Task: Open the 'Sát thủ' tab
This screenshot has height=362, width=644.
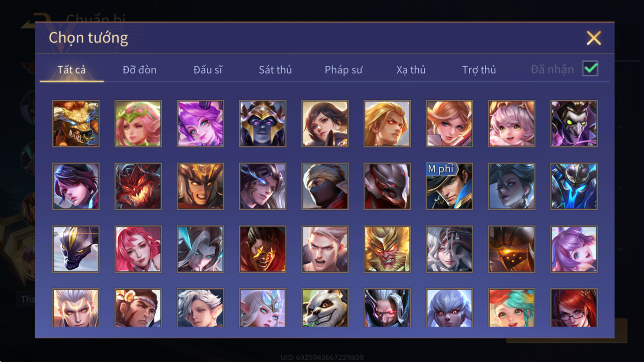Action: click(x=275, y=69)
